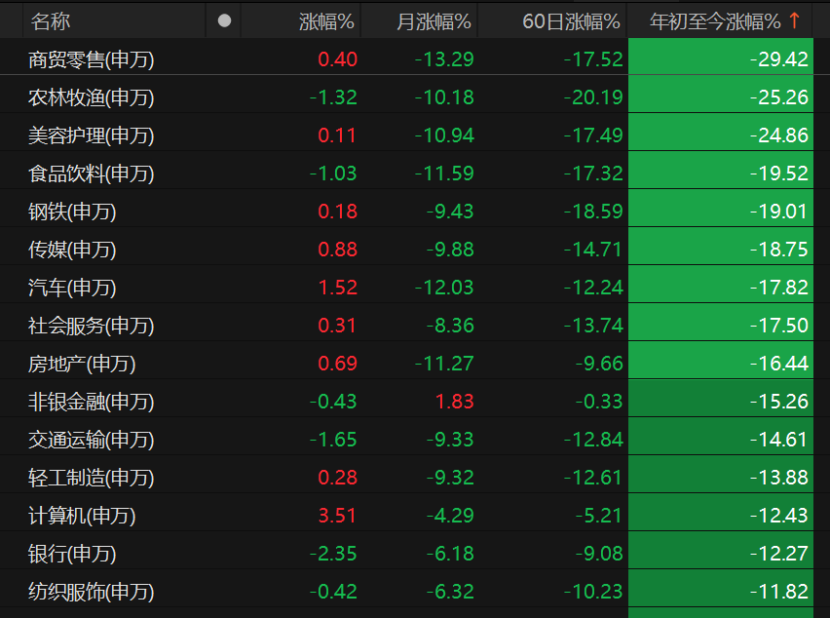
Task: Click the 1.52 daily change for 汽车
Action: (338, 288)
